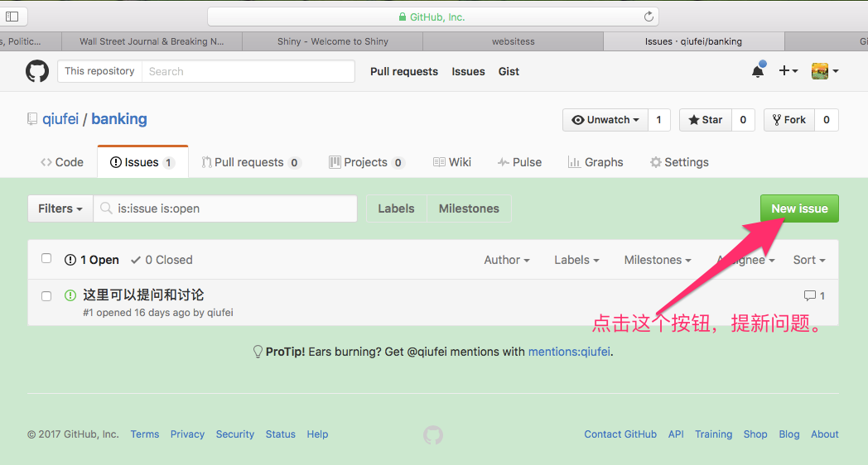Switch to Shiny - Welcome to Shiny tab

[x=333, y=41]
